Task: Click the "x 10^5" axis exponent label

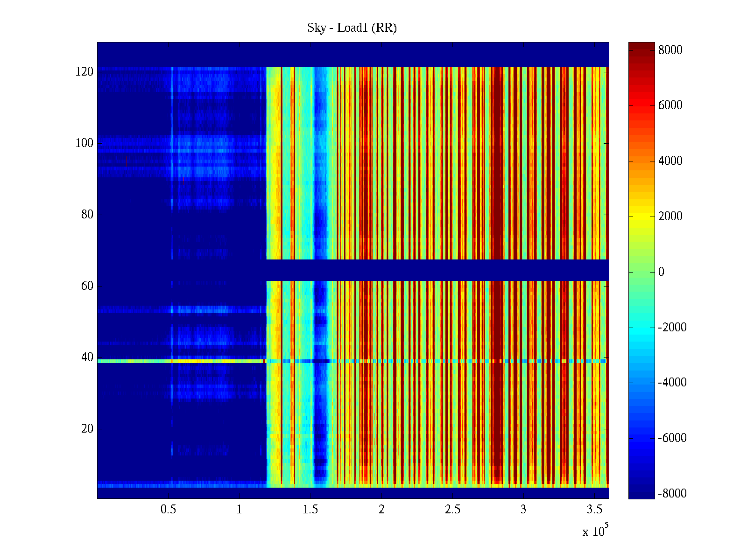Action: click(595, 531)
